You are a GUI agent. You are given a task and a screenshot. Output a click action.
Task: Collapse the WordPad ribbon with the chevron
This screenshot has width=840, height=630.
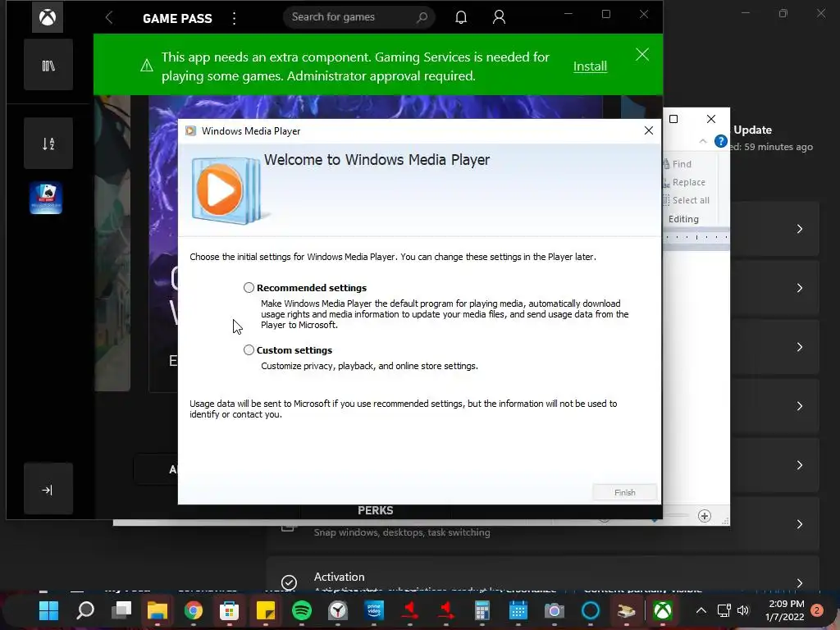(703, 141)
